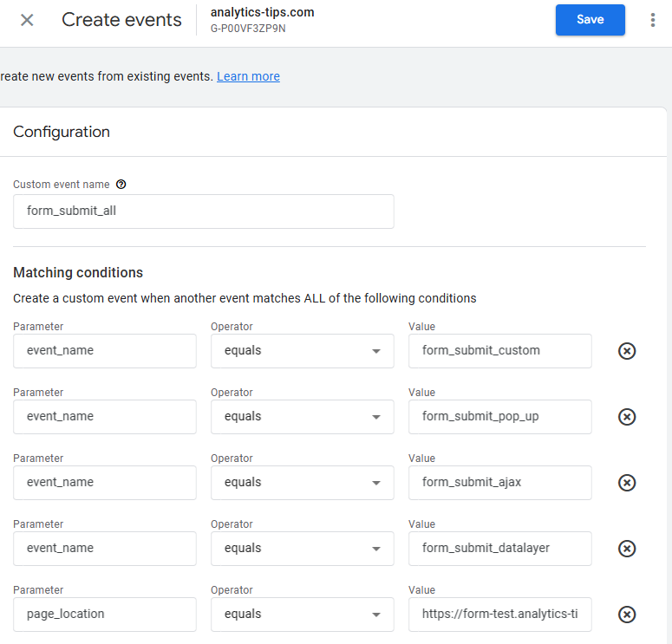672x644 pixels.
Task: Open the three-dot more options menu
Action: click(652, 20)
